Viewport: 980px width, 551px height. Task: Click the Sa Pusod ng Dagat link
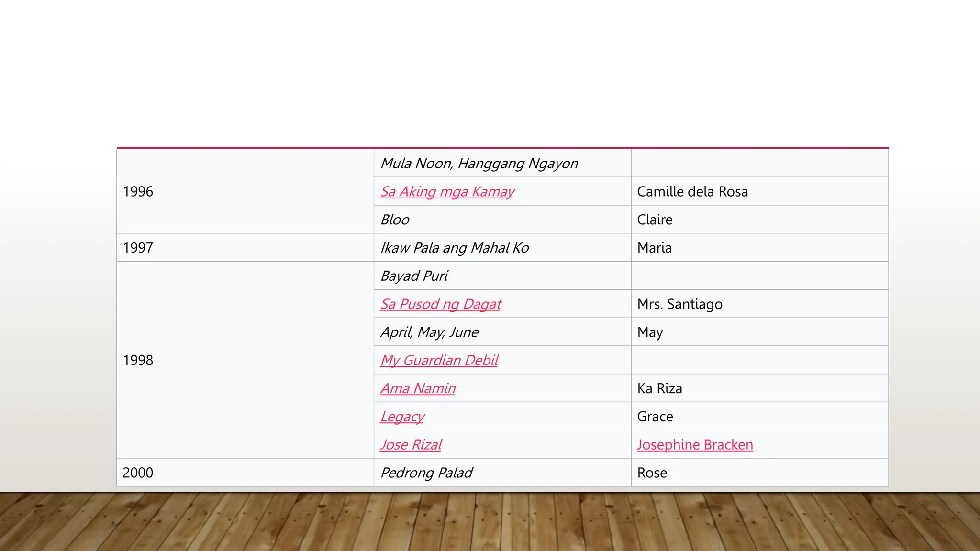pos(441,304)
